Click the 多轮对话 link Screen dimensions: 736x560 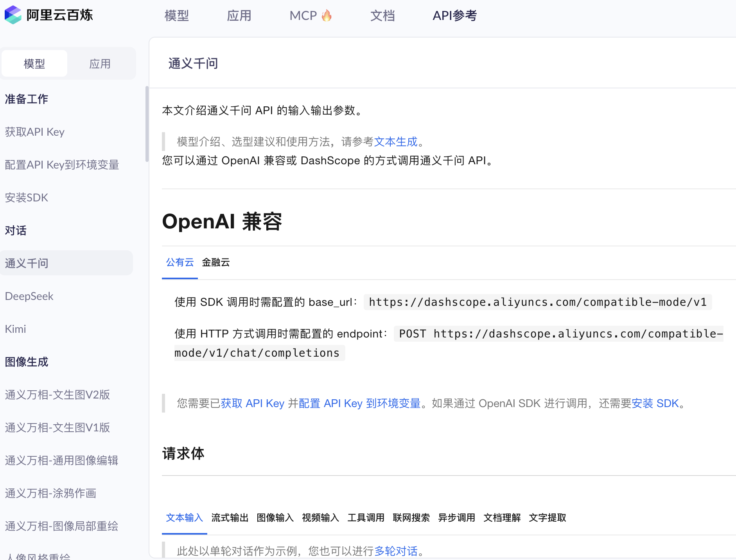396,551
